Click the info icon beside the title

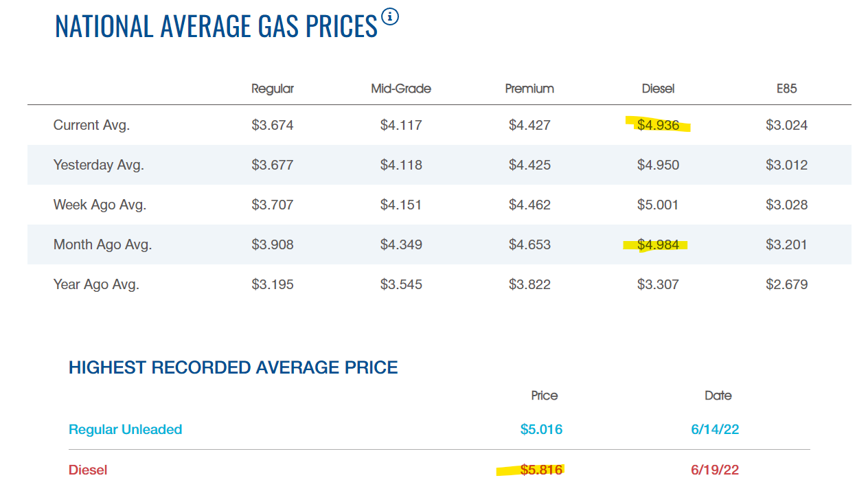pyautogui.click(x=390, y=16)
